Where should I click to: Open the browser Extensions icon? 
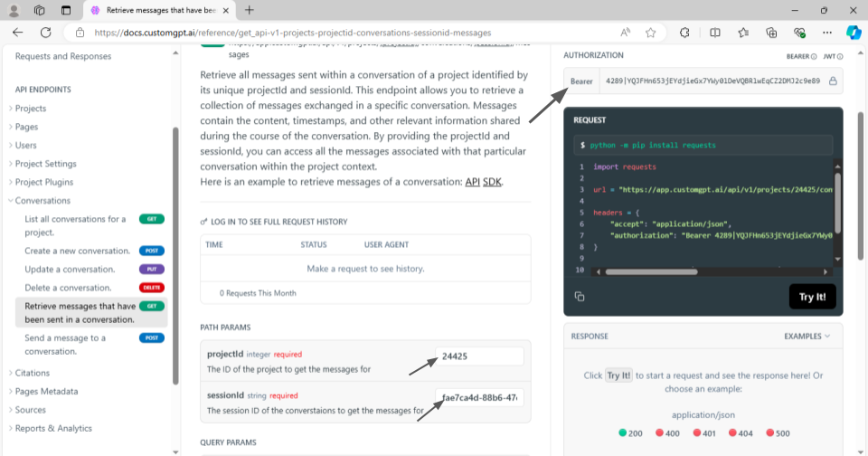click(684, 33)
